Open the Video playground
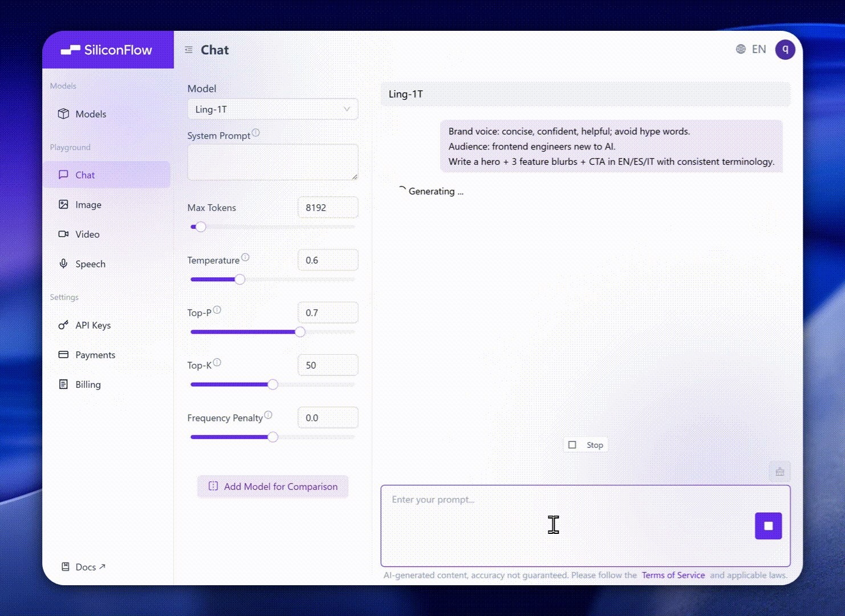845x616 pixels. (x=107, y=234)
